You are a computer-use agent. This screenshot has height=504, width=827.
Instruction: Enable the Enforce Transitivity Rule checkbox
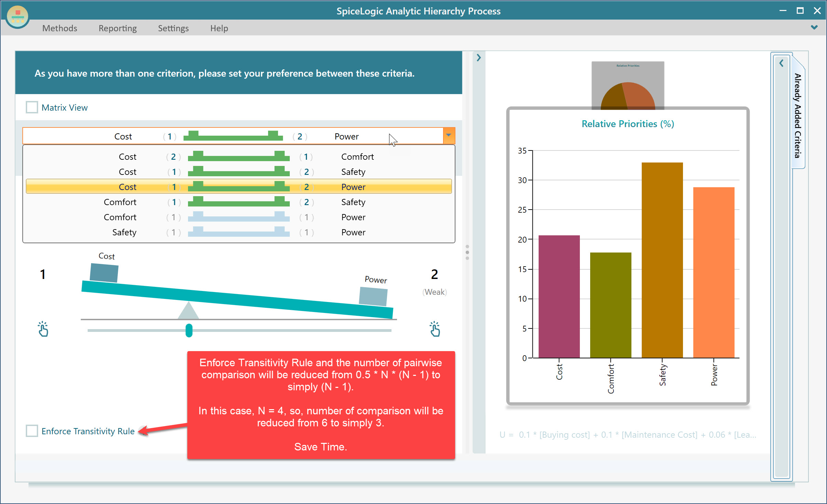click(32, 431)
